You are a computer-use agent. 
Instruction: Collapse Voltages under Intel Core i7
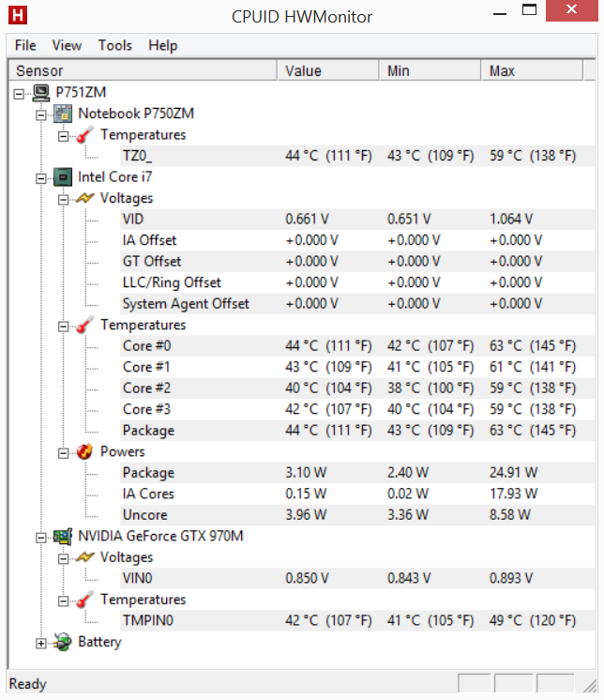pos(64,200)
